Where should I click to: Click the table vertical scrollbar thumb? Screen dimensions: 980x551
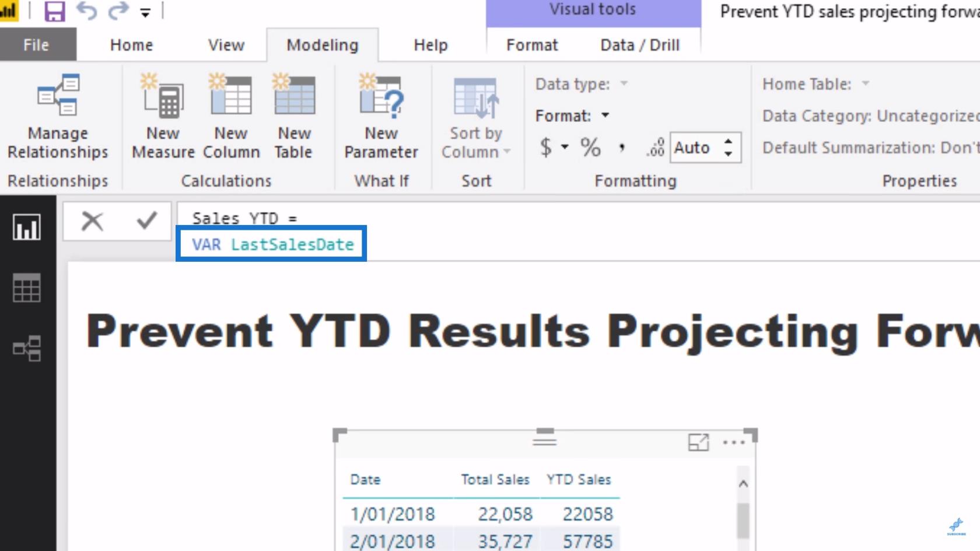coord(743,521)
